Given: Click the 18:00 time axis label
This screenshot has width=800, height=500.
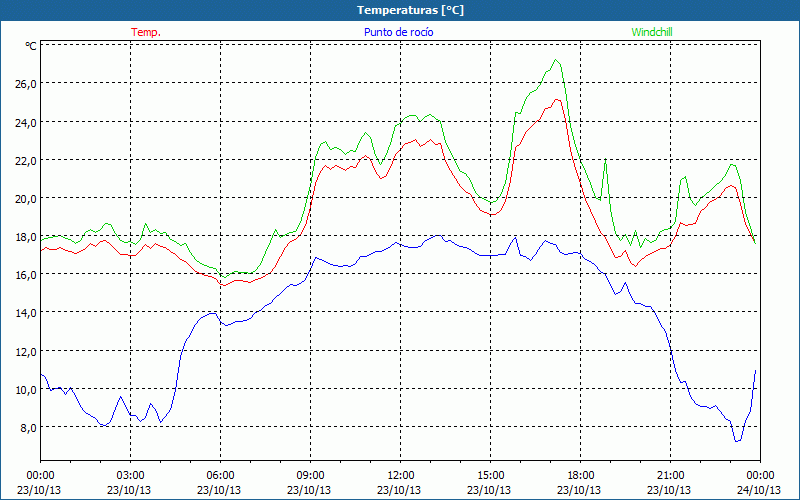Looking at the screenshot, I should 581,476.
